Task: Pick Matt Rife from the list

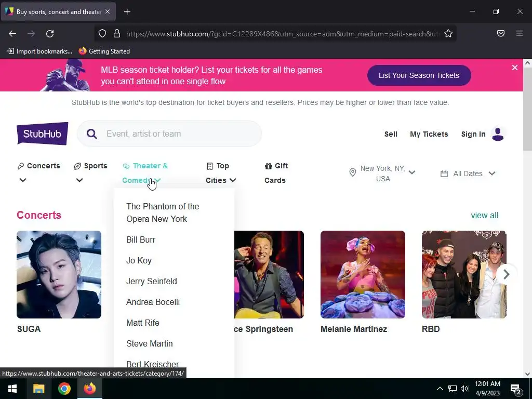Action: tap(142, 323)
